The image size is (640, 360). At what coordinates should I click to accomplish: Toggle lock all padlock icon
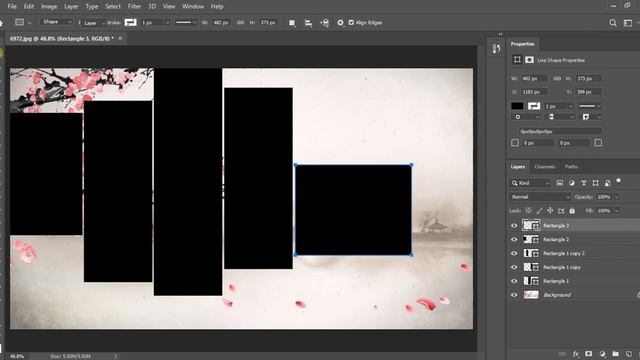[572, 211]
